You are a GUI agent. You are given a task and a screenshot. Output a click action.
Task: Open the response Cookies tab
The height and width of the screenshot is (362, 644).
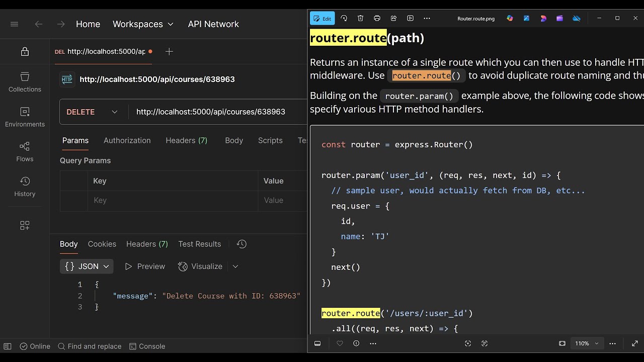[x=102, y=244]
